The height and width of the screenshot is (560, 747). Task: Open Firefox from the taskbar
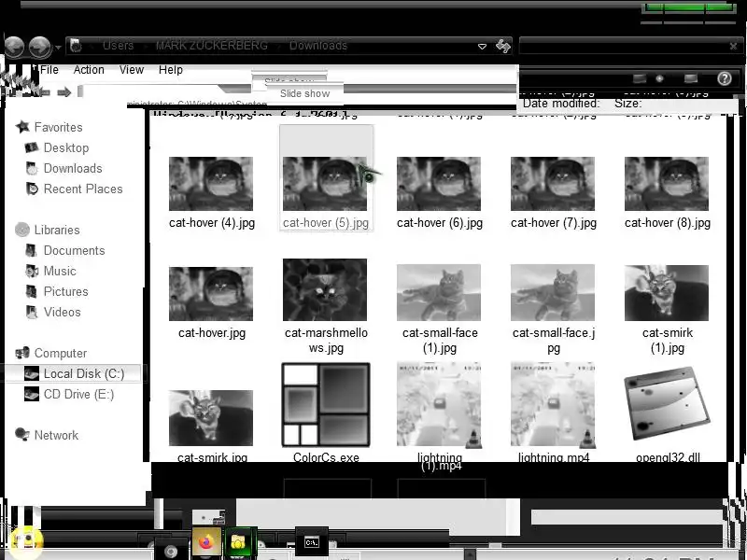point(206,542)
